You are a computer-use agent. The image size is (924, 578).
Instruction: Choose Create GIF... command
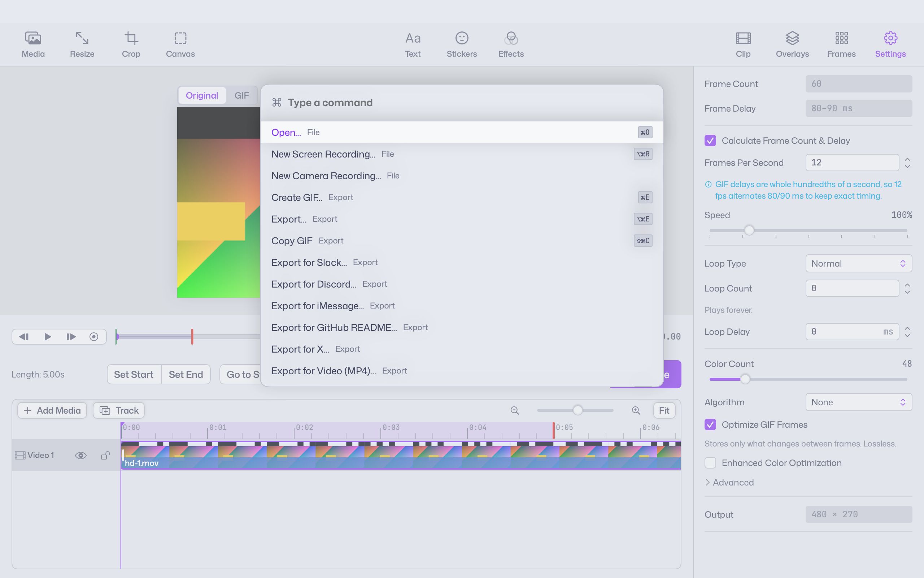pos(462,198)
